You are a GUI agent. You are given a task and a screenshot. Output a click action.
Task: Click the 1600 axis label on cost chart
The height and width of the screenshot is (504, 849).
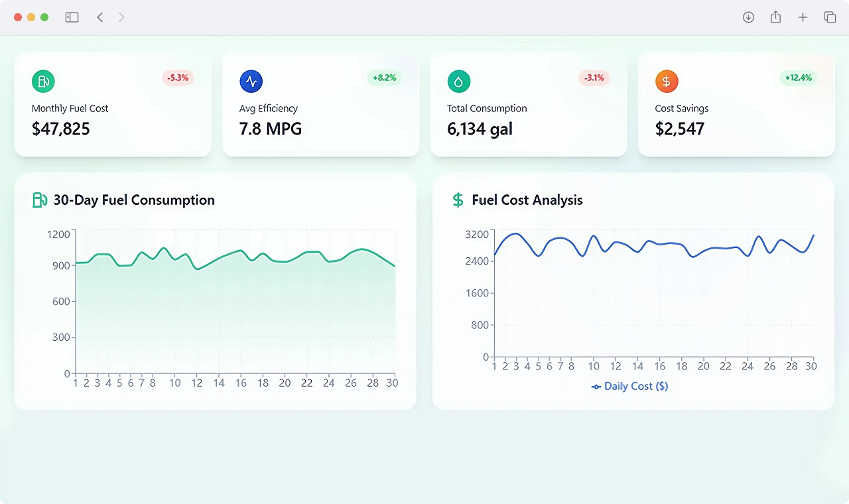[x=477, y=293]
